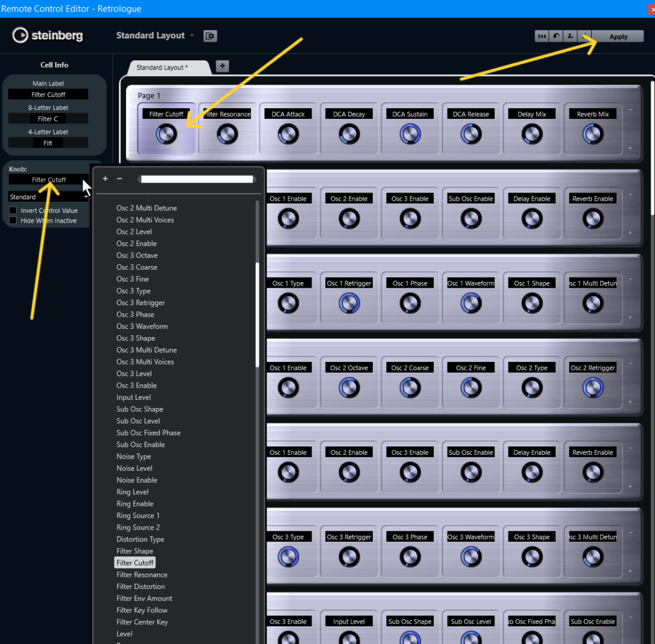Click the Osc 1 Waveform knob
The width and height of the screenshot is (655, 644).
point(471,304)
